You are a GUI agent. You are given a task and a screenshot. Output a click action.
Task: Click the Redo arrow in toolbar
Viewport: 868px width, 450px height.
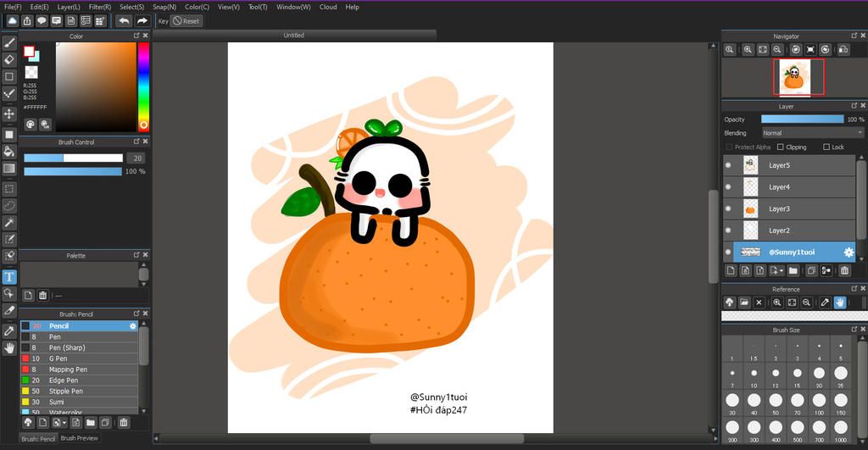(142, 21)
